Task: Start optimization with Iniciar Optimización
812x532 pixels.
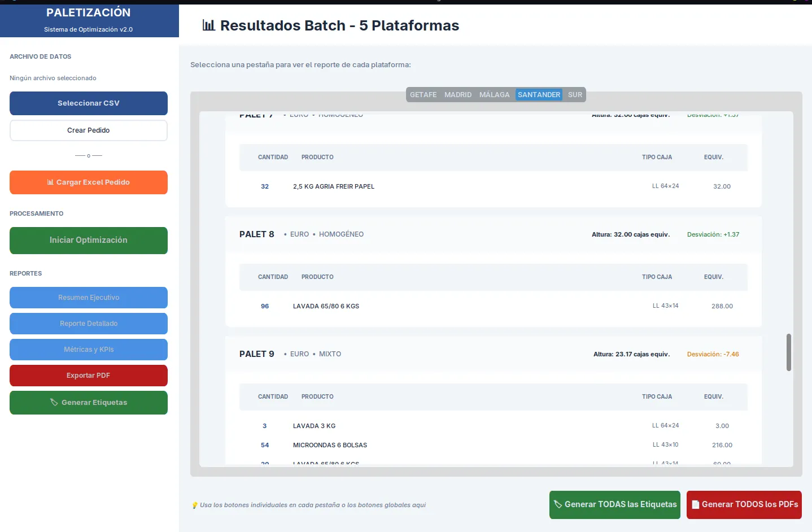Action: tap(88, 240)
